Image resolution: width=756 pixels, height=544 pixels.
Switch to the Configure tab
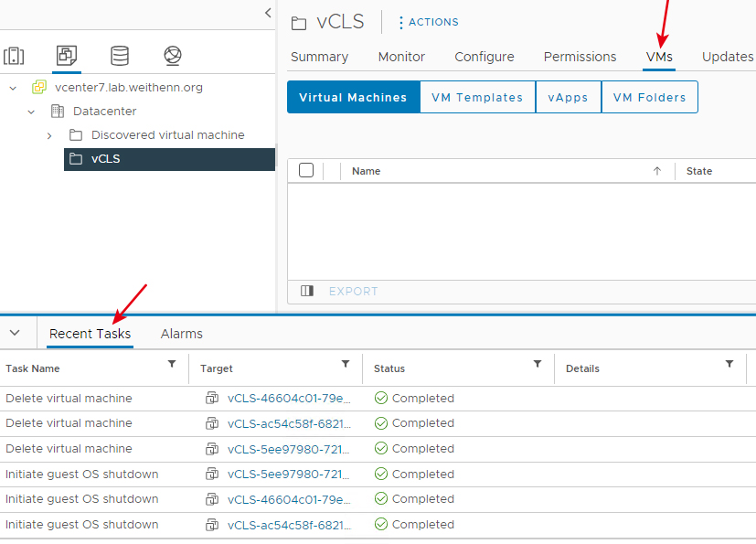click(x=484, y=57)
